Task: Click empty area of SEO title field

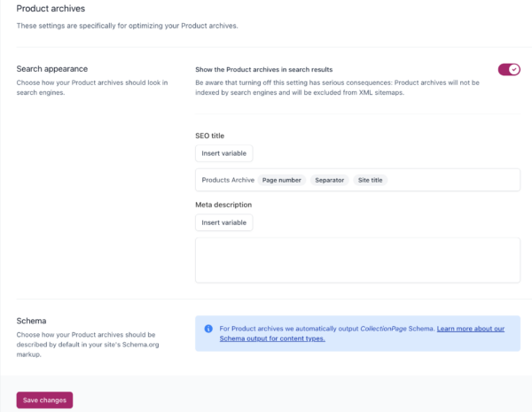Action: (452, 180)
